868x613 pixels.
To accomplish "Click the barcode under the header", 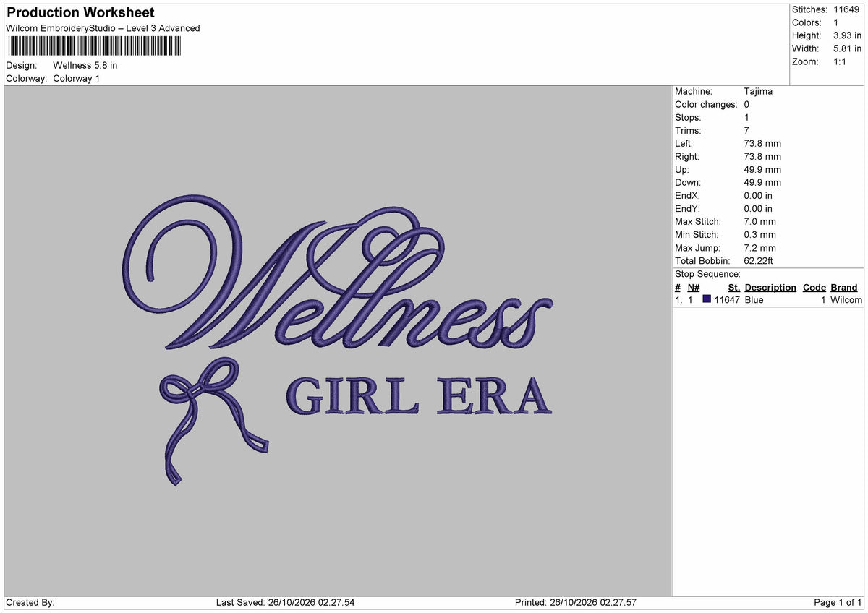I will tap(94, 46).
